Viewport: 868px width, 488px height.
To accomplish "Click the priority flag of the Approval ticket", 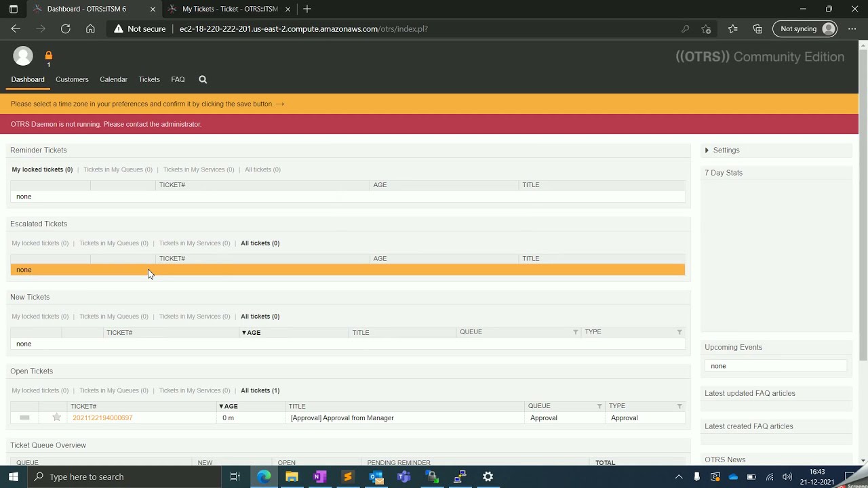I will tap(24, 418).
